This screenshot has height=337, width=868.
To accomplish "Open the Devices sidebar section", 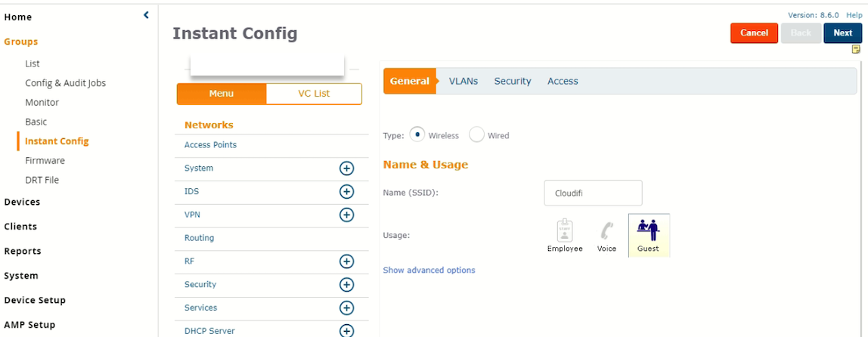I will (22, 202).
